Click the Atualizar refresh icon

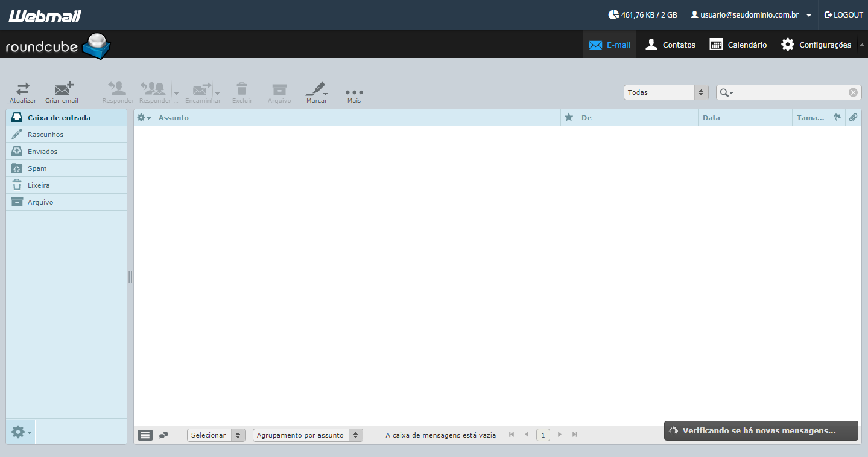click(x=23, y=89)
